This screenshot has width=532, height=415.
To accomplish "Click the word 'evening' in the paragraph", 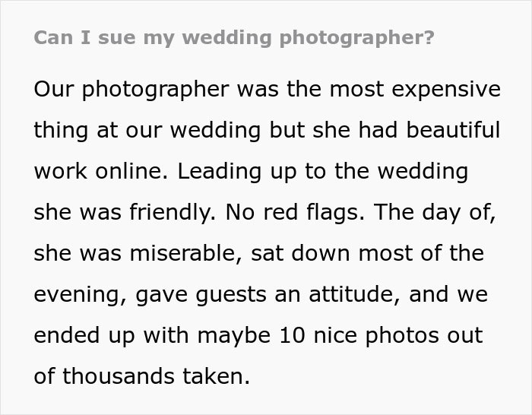I will pos(77,294).
